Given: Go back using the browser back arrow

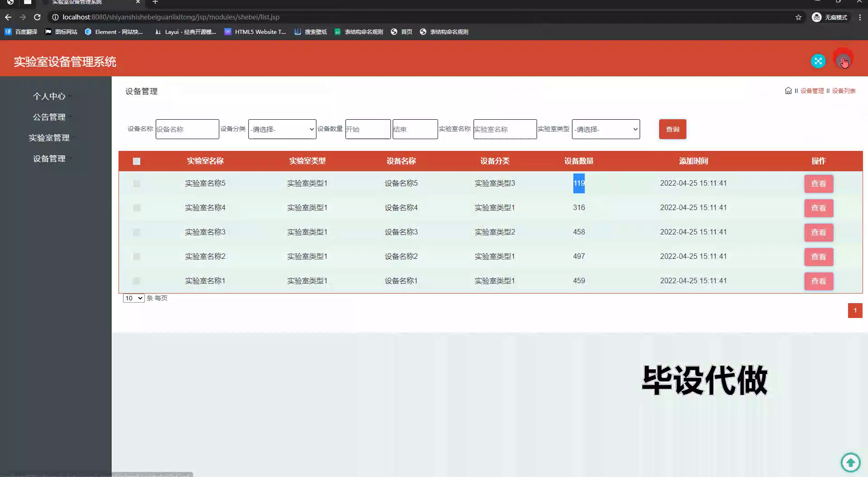Looking at the screenshot, I should [8, 17].
